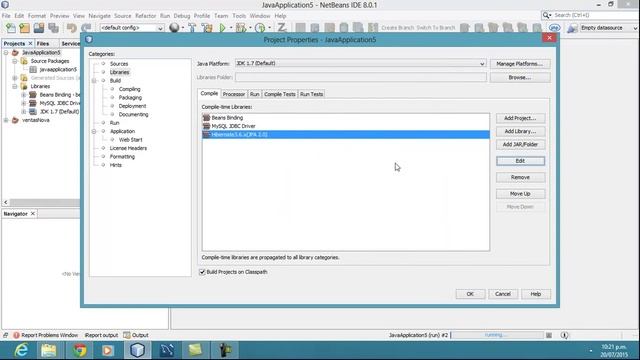Click the running progress bar in the status bar
Viewport: 640px width, 360px height.
pos(497,335)
